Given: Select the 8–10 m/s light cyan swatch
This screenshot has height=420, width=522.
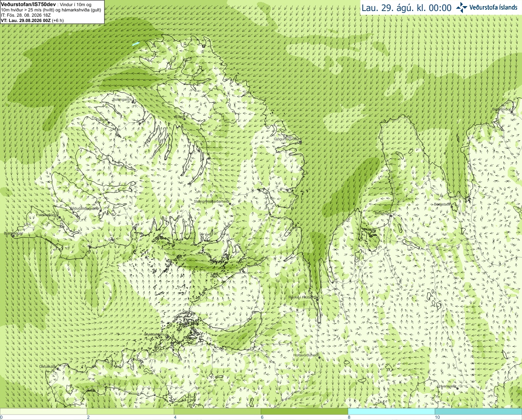Looking at the screenshot, I should pyautogui.click(x=391, y=411).
